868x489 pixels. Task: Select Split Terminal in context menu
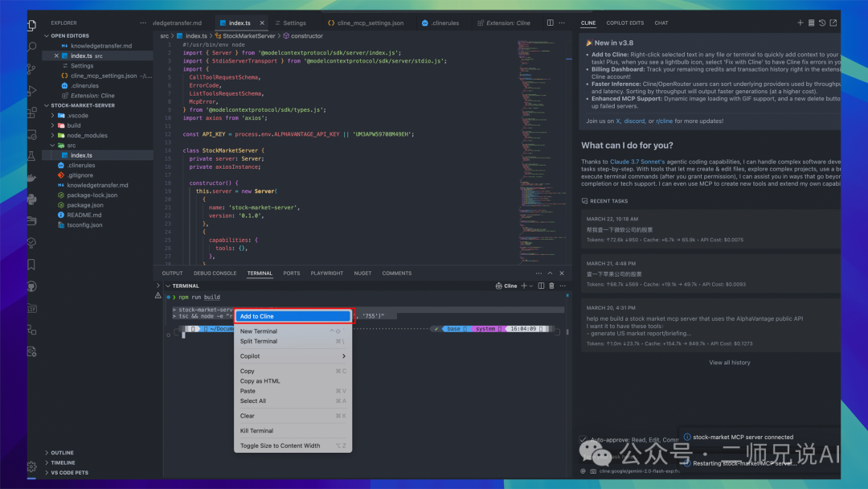coord(293,341)
